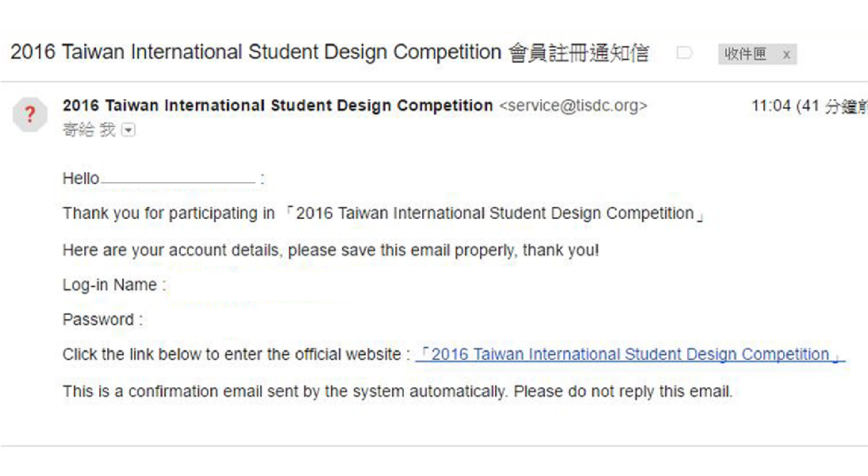Viewport: 868px width, 476px height.
Task: Click the bold sender name in header
Action: (x=278, y=106)
